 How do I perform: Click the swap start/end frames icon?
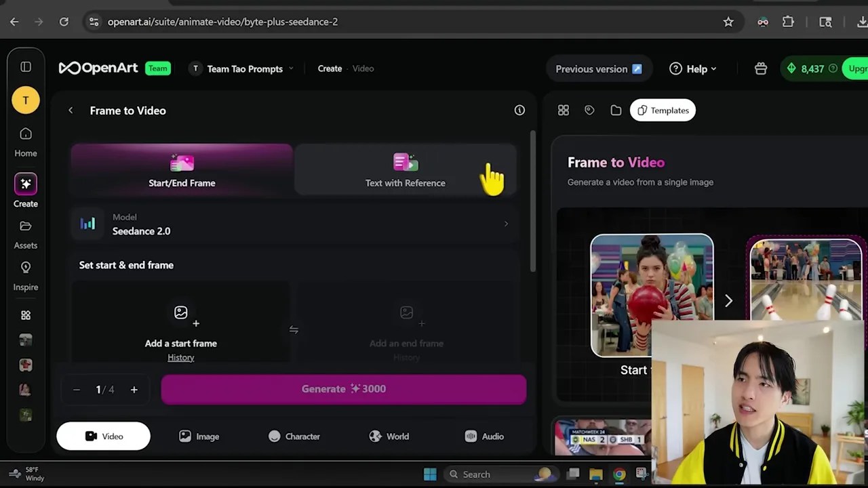[x=294, y=329]
